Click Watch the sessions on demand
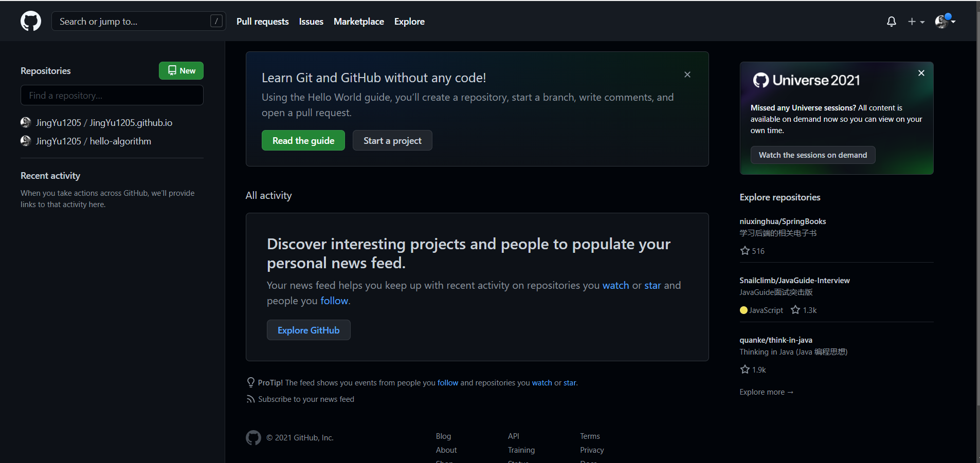 point(813,155)
